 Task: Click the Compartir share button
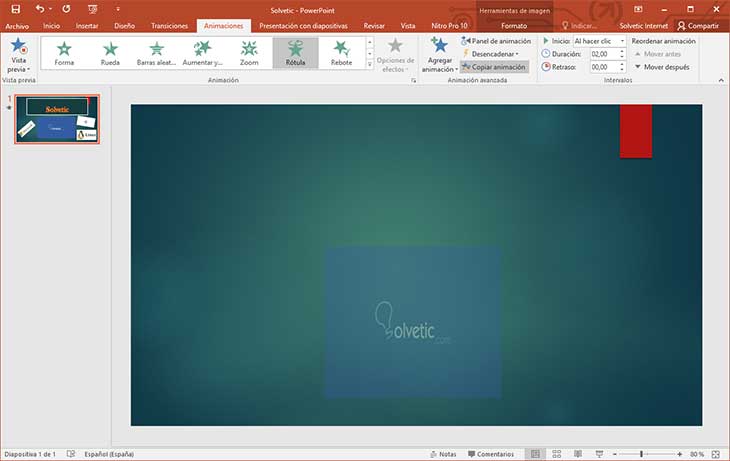(698, 26)
